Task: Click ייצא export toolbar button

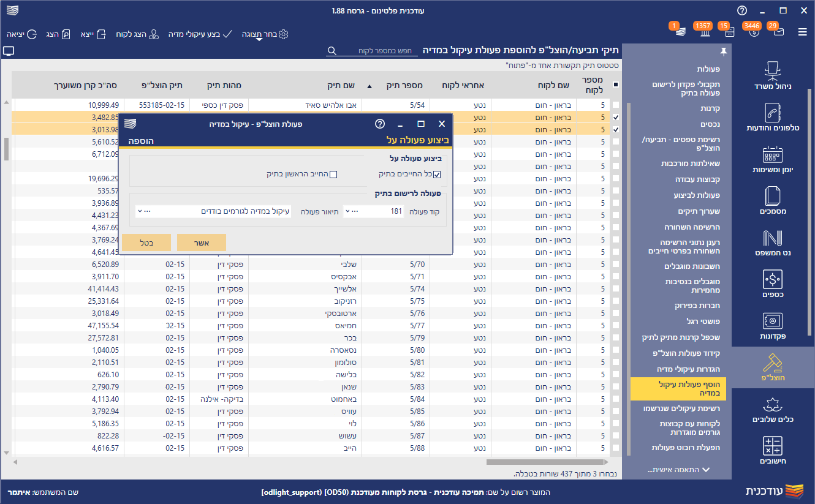Action: pyautogui.click(x=94, y=34)
